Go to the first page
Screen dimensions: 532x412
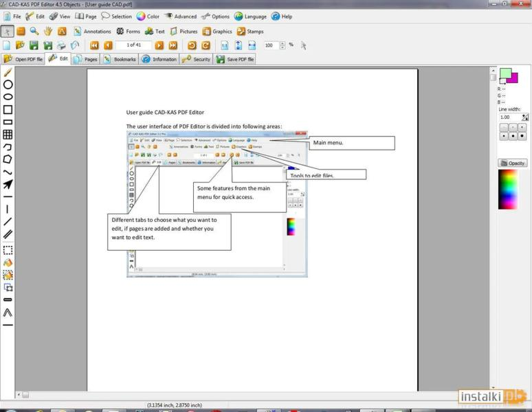click(94, 45)
